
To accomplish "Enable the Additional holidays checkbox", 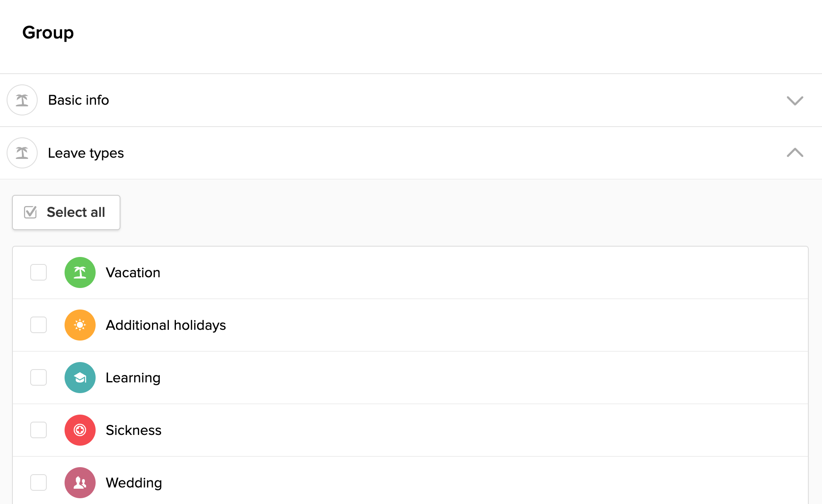I will tap(38, 325).
